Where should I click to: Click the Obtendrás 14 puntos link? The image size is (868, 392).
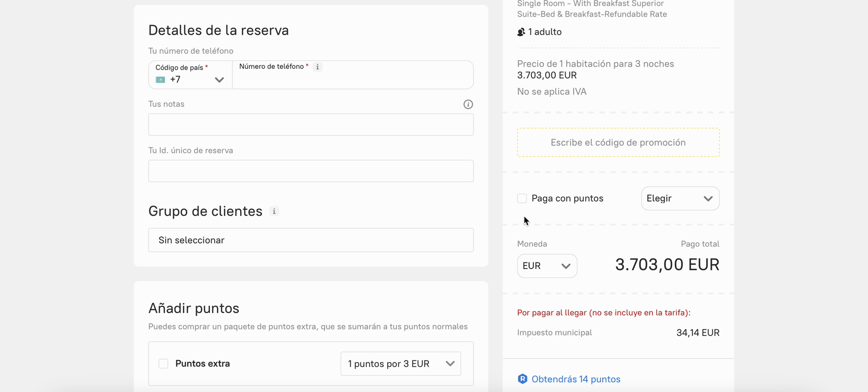click(x=576, y=379)
